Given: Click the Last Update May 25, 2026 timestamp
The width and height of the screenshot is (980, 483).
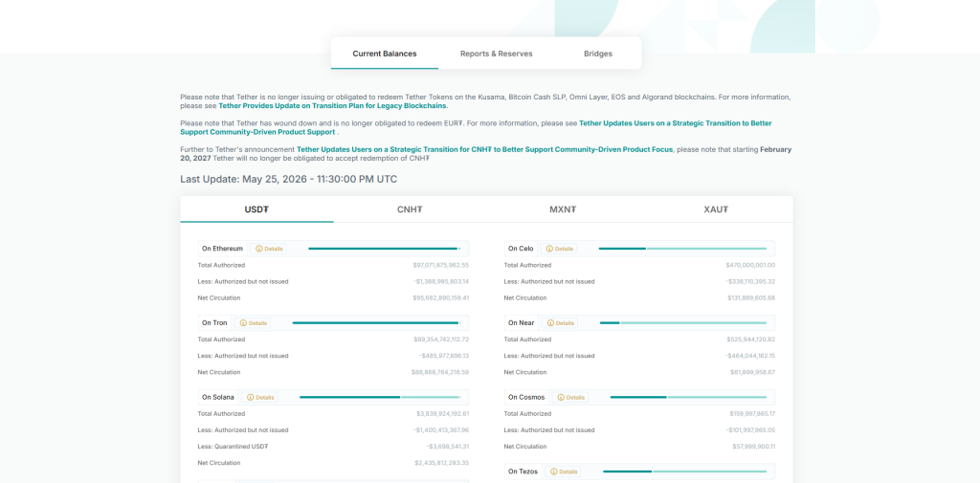Looking at the screenshot, I should [x=289, y=179].
